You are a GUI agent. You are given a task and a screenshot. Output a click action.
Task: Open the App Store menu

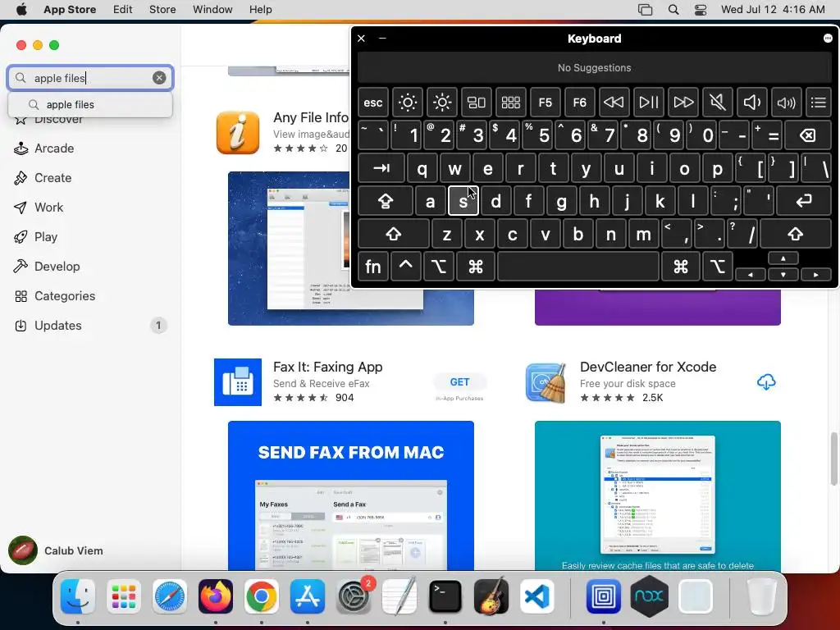70,9
